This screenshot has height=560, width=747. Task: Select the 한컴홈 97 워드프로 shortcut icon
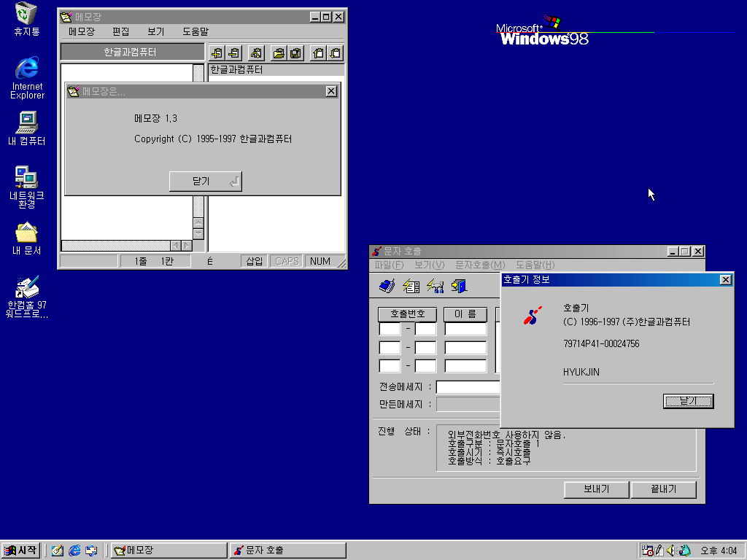point(27,297)
